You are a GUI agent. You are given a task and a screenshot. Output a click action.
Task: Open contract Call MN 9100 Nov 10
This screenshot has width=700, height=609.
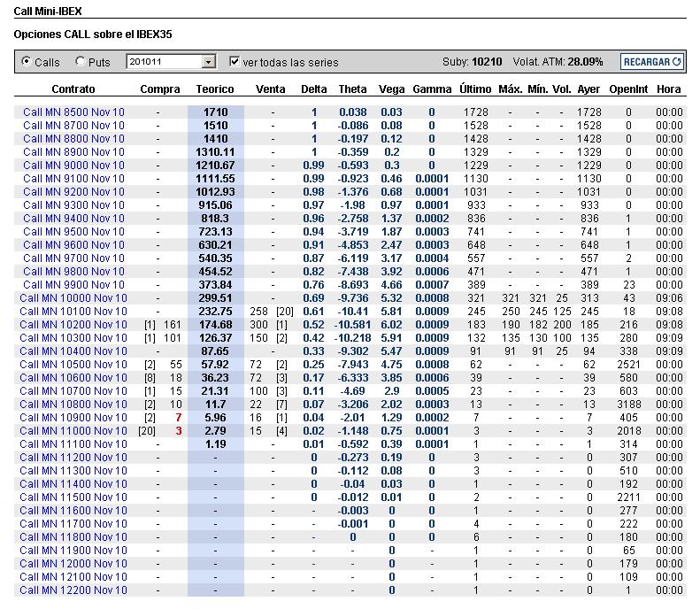tap(73, 179)
